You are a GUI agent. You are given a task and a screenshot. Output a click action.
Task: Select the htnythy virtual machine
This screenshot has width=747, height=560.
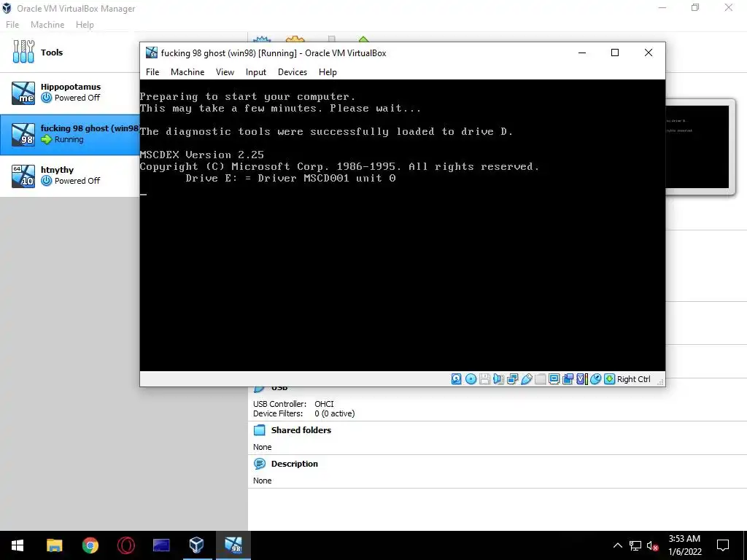pyautogui.click(x=69, y=176)
